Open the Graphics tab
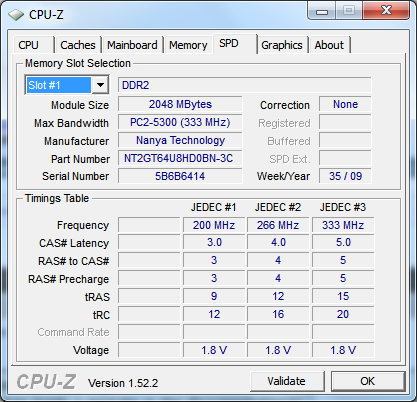Viewport: 417px width, 402px height. pyautogui.click(x=282, y=45)
